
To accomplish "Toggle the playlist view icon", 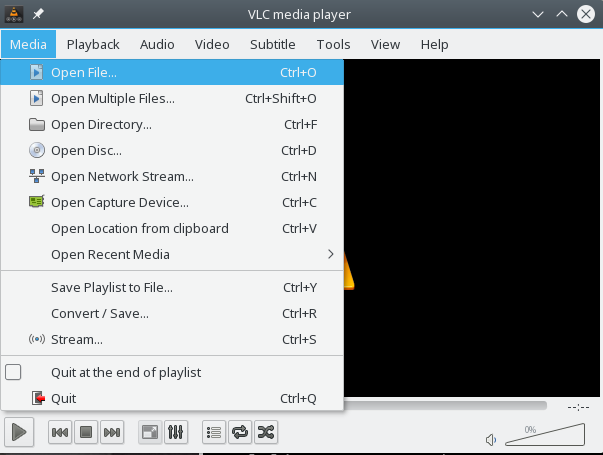I will coord(214,432).
